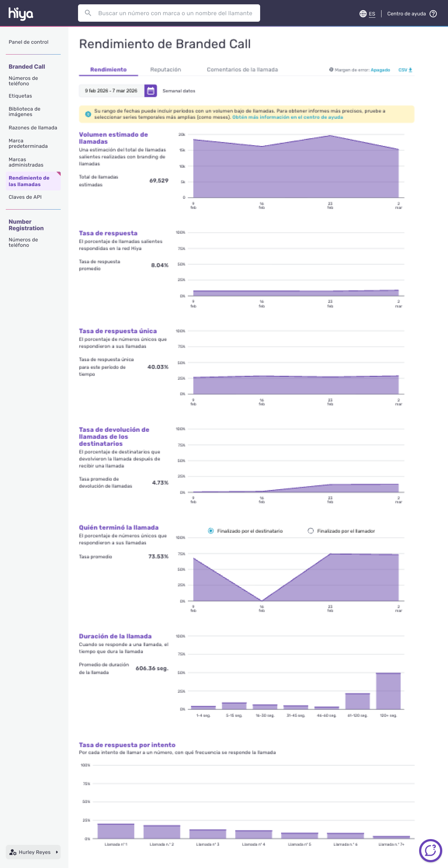Viewport: 448px width, 868px height.
Task: Click the help question mark icon
Action: (x=433, y=14)
